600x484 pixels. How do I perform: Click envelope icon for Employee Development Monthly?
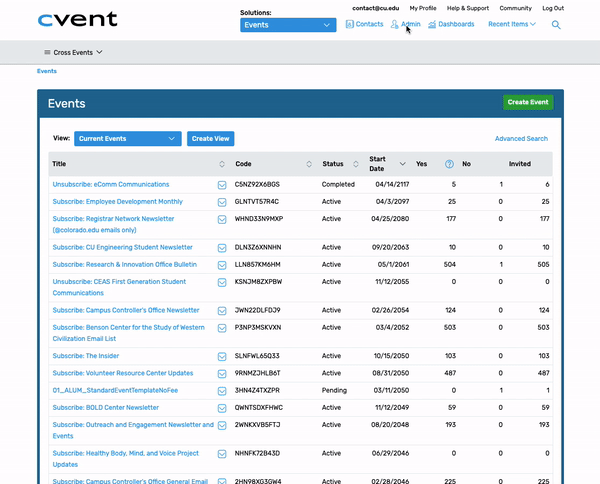[x=222, y=202]
